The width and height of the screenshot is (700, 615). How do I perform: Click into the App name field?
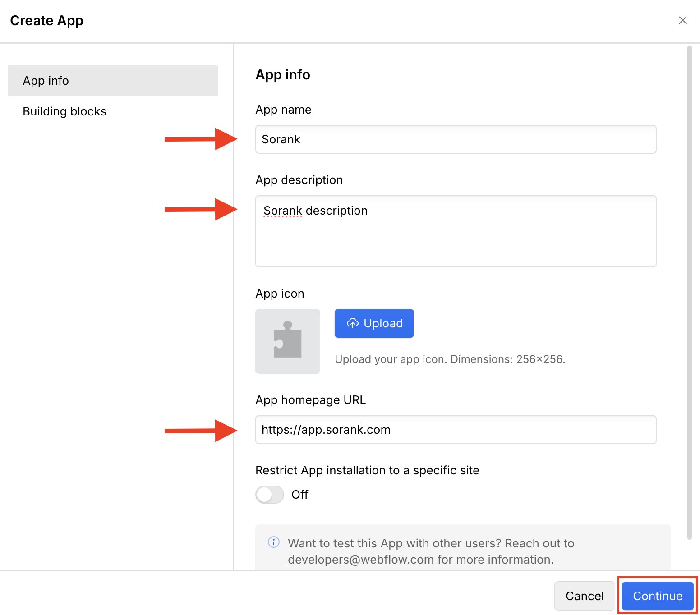(456, 139)
